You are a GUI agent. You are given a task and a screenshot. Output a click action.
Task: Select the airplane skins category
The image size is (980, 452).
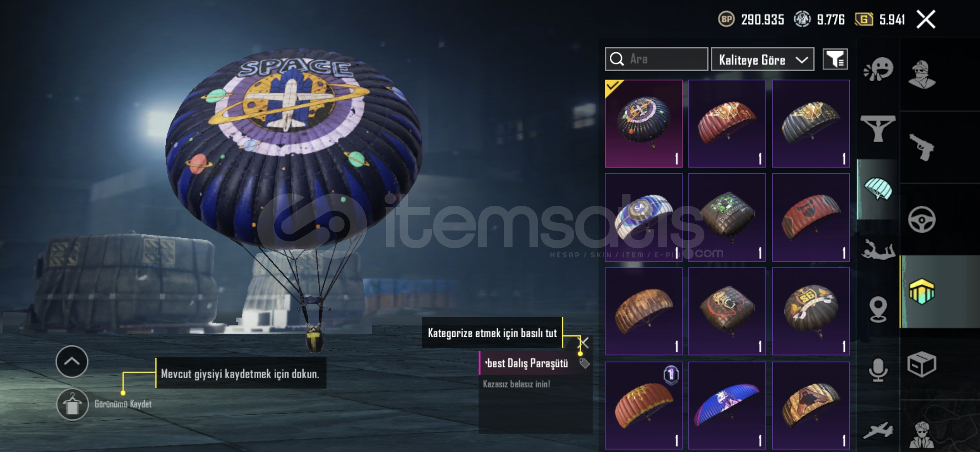point(878,430)
